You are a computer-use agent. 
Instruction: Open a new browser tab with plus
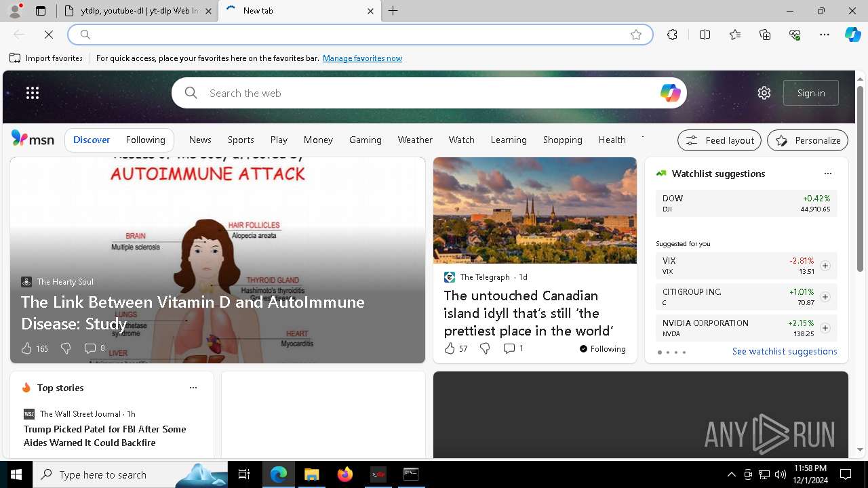(393, 11)
